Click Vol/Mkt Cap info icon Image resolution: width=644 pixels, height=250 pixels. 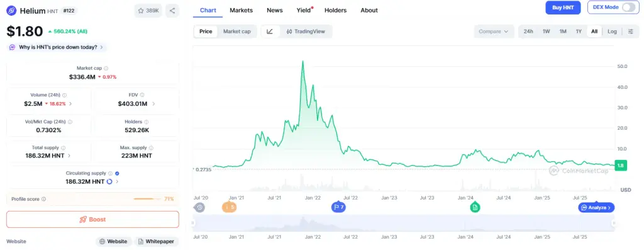point(70,122)
